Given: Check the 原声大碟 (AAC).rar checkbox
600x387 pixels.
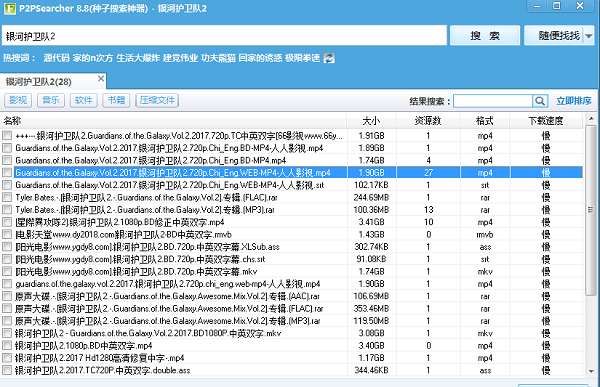Looking at the screenshot, I should point(7,296).
